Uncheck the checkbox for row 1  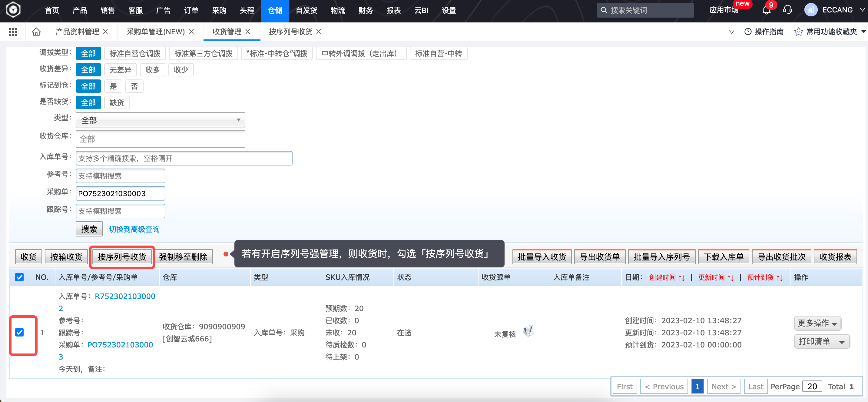click(19, 333)
